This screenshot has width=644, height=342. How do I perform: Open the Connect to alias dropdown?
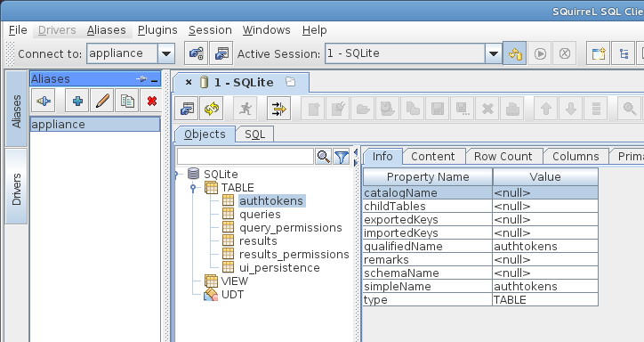166,53
